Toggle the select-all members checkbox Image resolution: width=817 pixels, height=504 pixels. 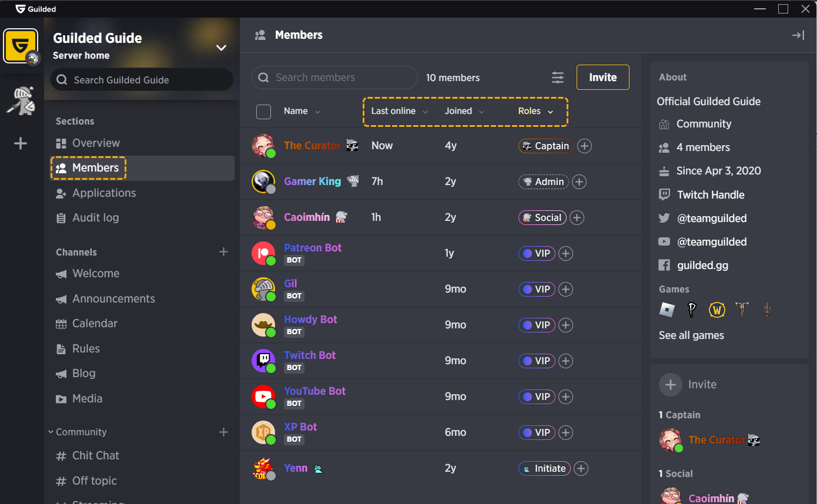263,111
